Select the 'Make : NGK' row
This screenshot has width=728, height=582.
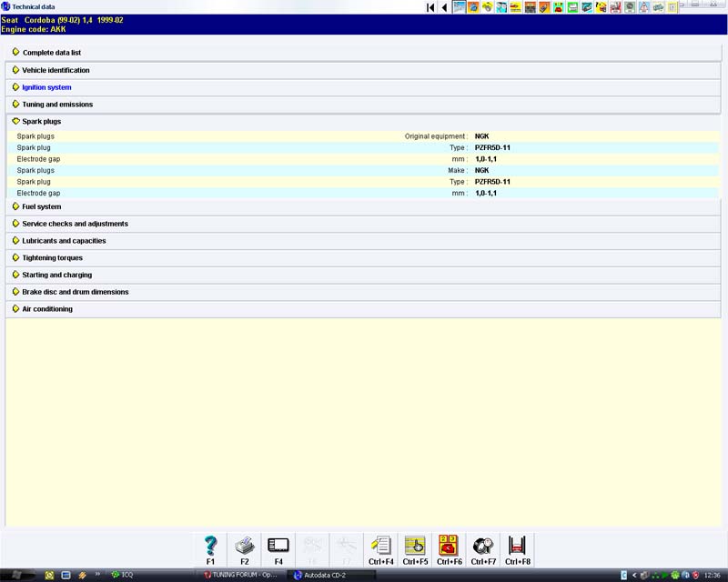coord(363,170)
